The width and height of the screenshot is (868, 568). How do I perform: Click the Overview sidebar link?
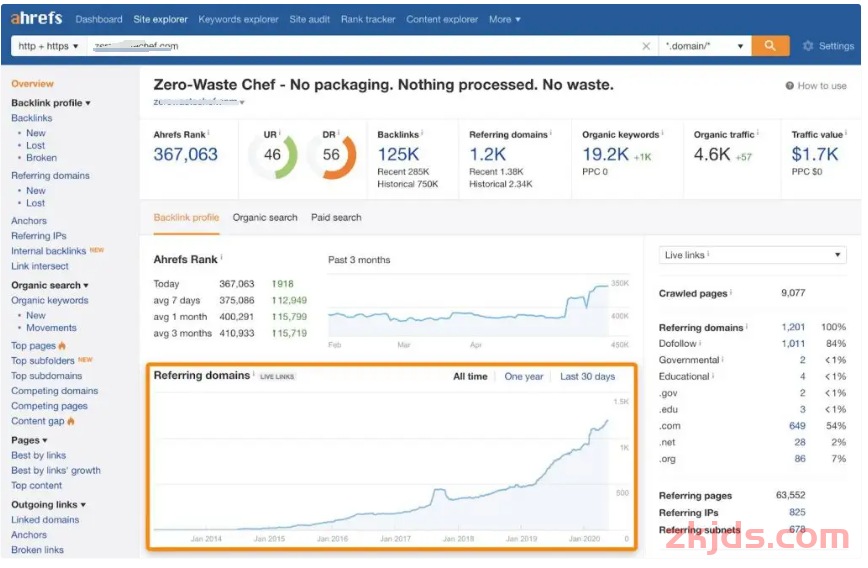(33, 84)
